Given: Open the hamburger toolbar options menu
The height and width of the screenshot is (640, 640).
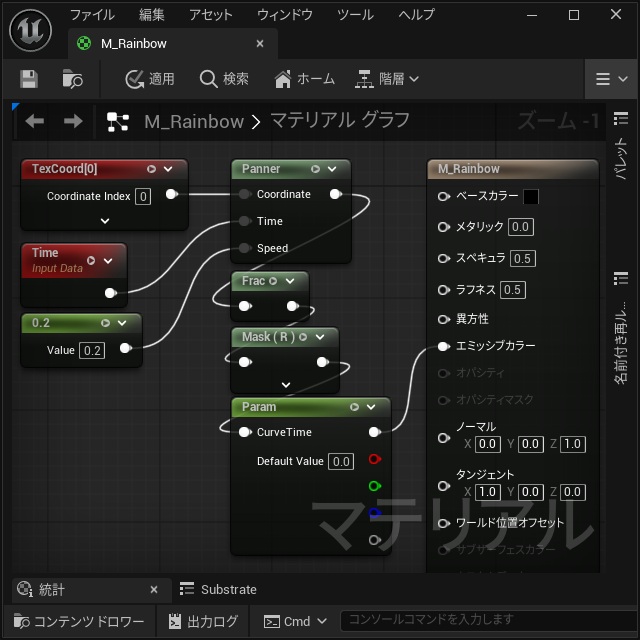Looking at the screenshot, I should [x=611, y=79].
